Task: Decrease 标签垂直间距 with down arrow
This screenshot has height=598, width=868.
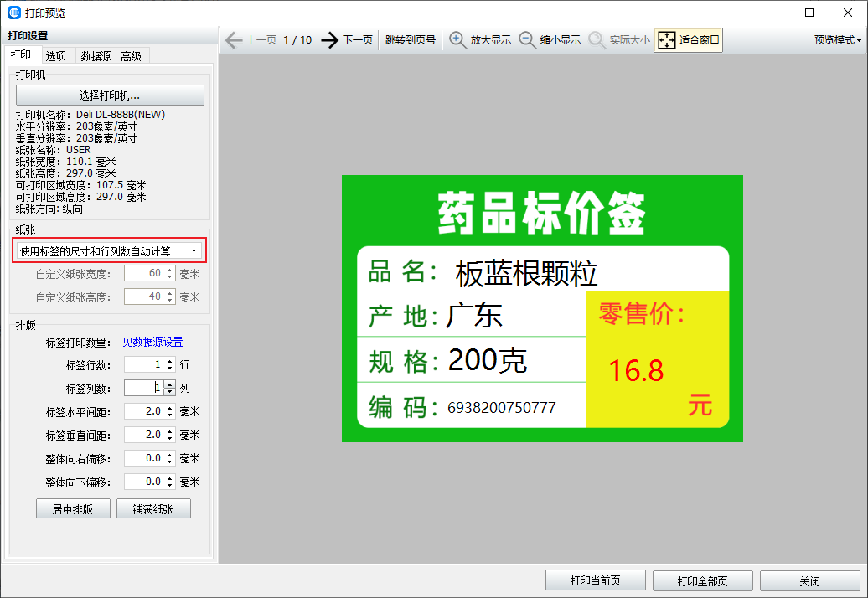Action: tap(170, 439)
